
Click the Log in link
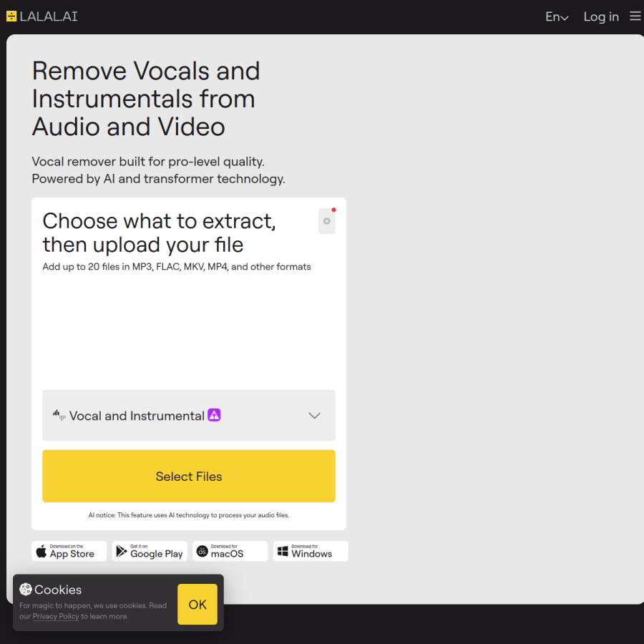tap(601, 17)
